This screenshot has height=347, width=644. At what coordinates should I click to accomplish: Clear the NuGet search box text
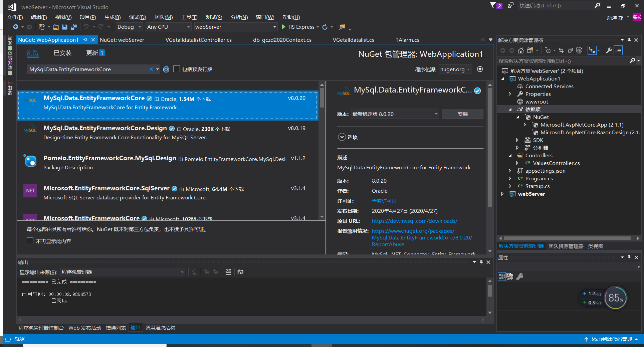pos(151,69)
